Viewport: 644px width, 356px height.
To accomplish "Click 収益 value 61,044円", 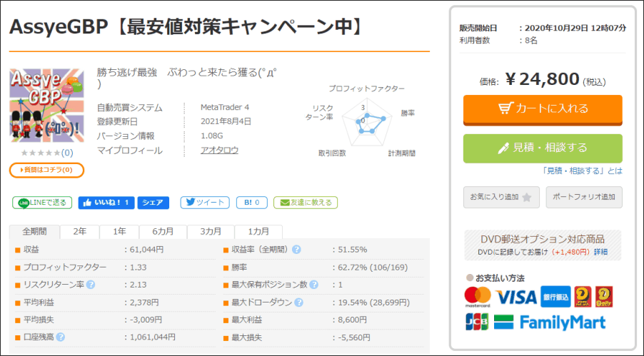I will 147,250.
